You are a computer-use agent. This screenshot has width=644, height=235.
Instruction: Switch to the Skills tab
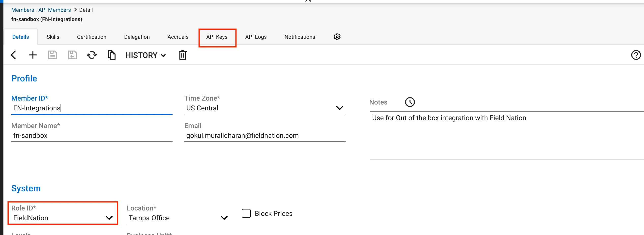click(53, 37)
